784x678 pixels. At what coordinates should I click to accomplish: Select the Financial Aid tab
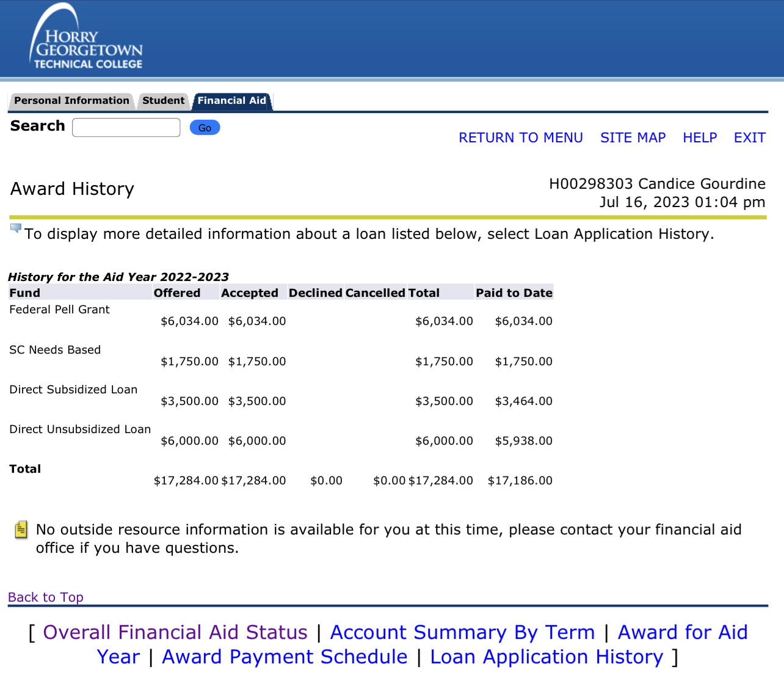[x=232, y=101]
